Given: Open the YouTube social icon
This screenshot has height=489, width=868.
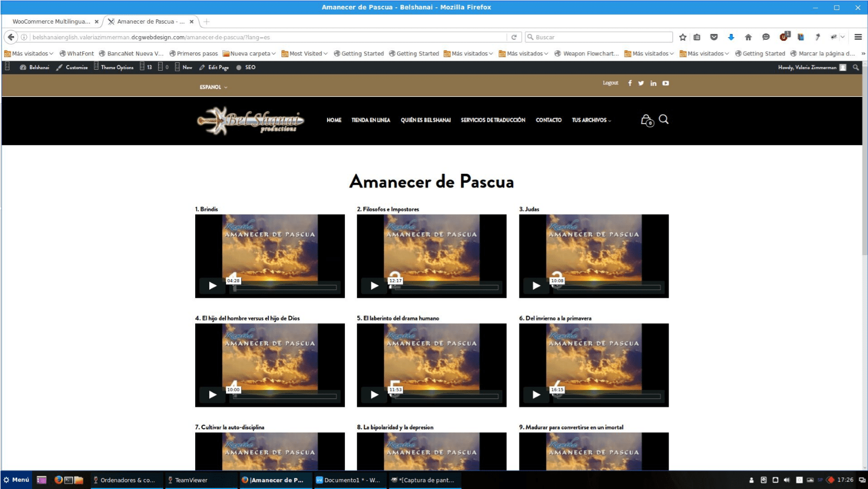Looking at the screenshot, I should (x=666, y=83).
